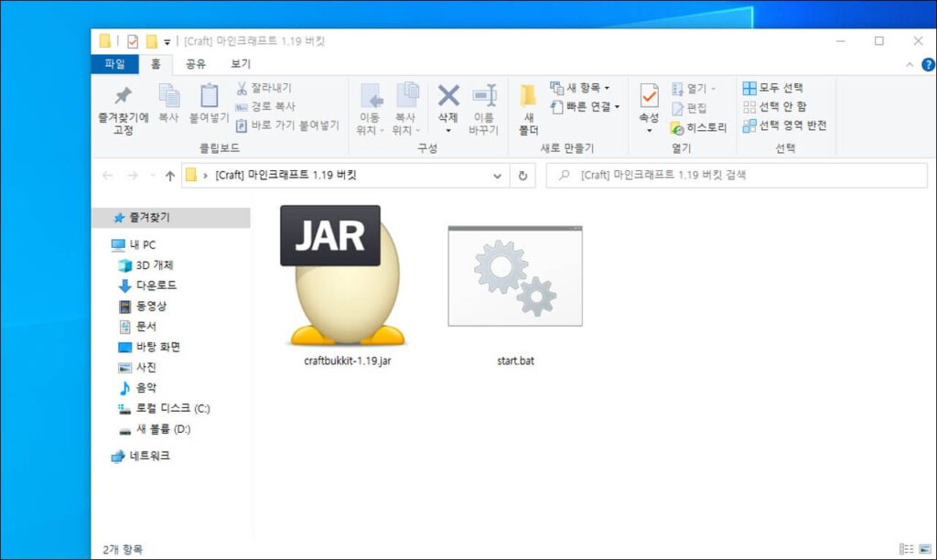Click 경로 복사 command
Viewport: 937px width, 560px height.
pos(264,106)
